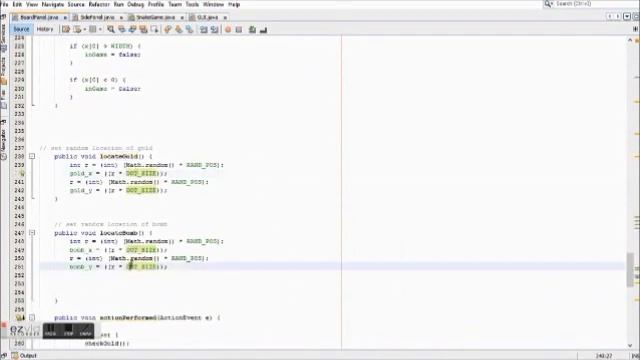Open the Output panel tab
This screenshot has width=640, height=360.
tap(24, 356)
